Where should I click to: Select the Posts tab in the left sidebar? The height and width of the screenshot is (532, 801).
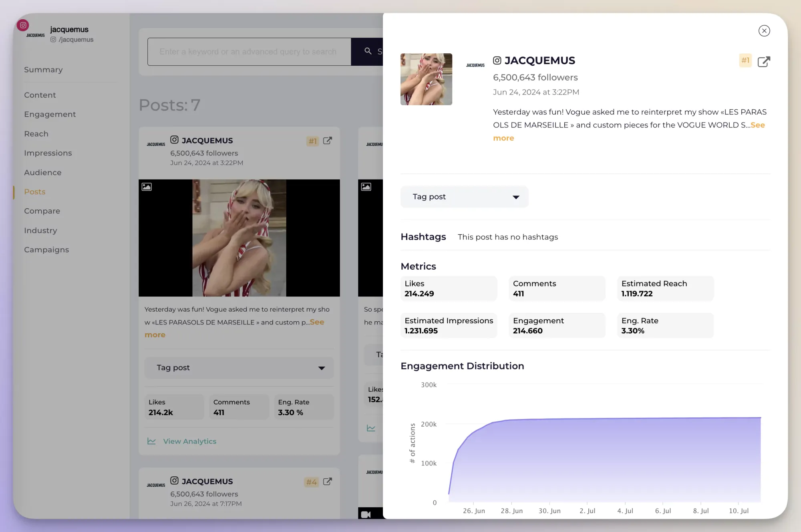(34, 191)
